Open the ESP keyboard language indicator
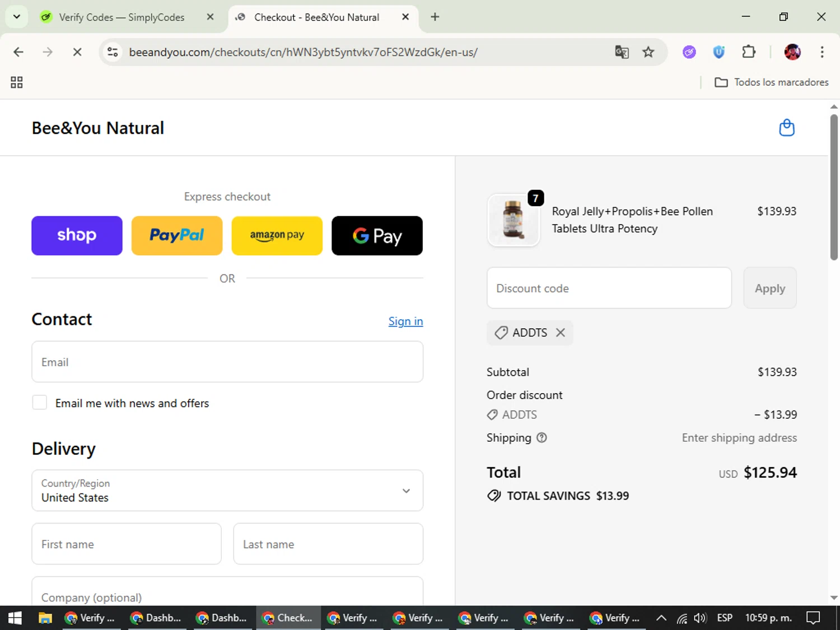The image size is (840, 630). coord(725,618)
